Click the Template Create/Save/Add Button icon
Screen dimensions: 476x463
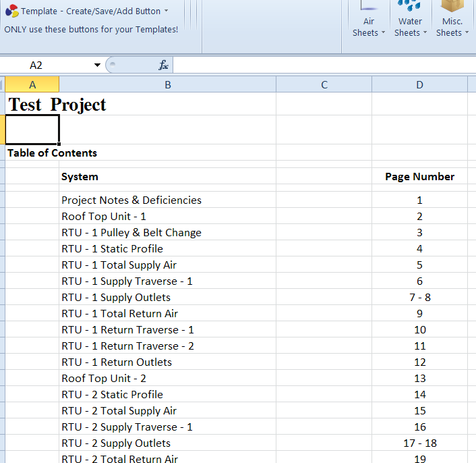(x=11, y=11)
